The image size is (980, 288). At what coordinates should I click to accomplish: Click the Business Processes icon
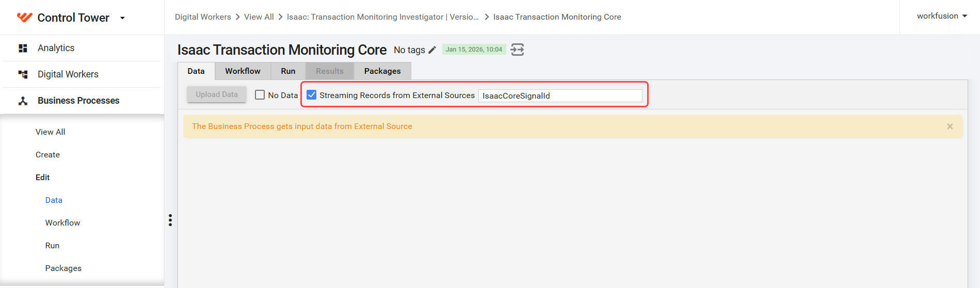23,101
